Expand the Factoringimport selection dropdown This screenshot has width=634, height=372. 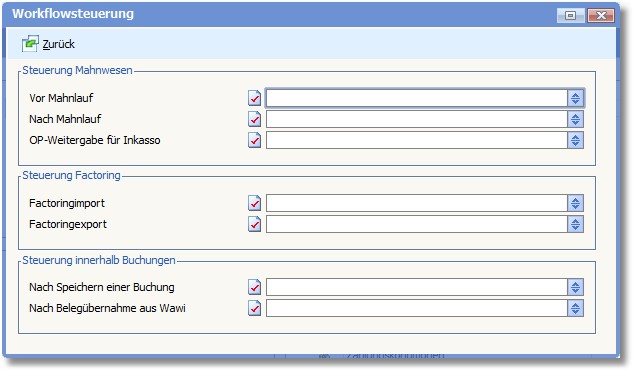click(575, 203)
